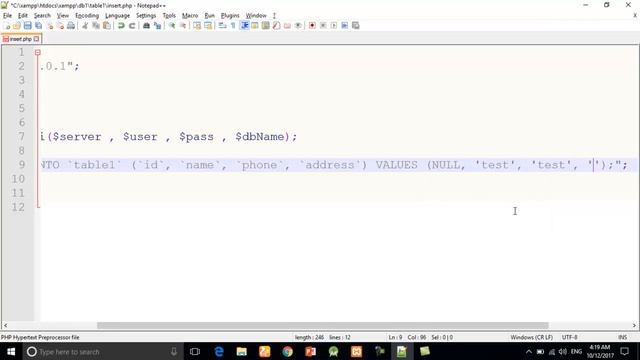This screenshot has height=360, width=640.
Task: Click the Zoom In toolbar icon
Action: click(172, 26)
